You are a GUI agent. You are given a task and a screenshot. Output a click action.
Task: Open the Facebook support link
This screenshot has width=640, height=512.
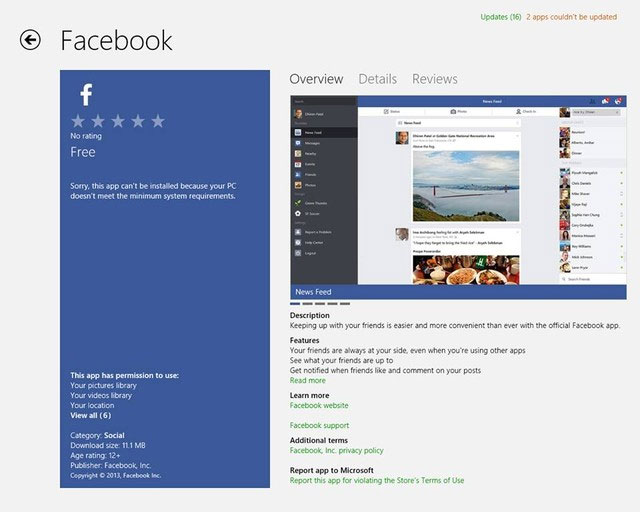[319, 425]
